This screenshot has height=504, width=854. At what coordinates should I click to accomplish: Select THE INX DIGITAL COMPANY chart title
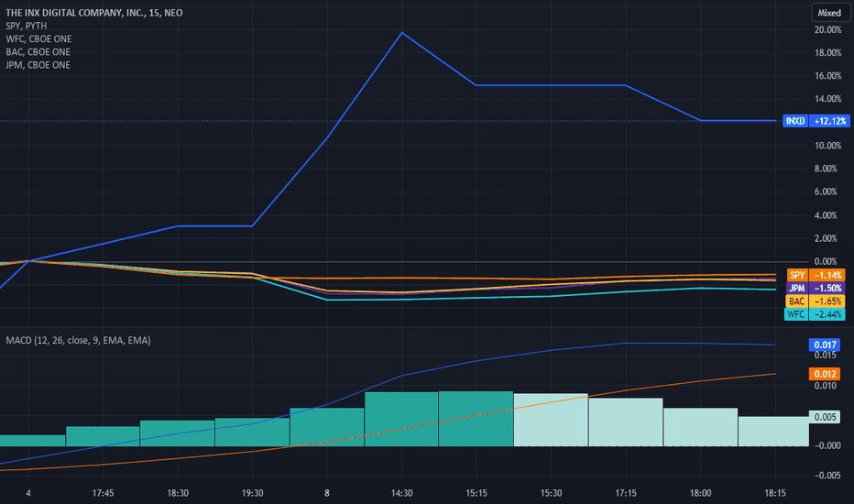[93, 13]
